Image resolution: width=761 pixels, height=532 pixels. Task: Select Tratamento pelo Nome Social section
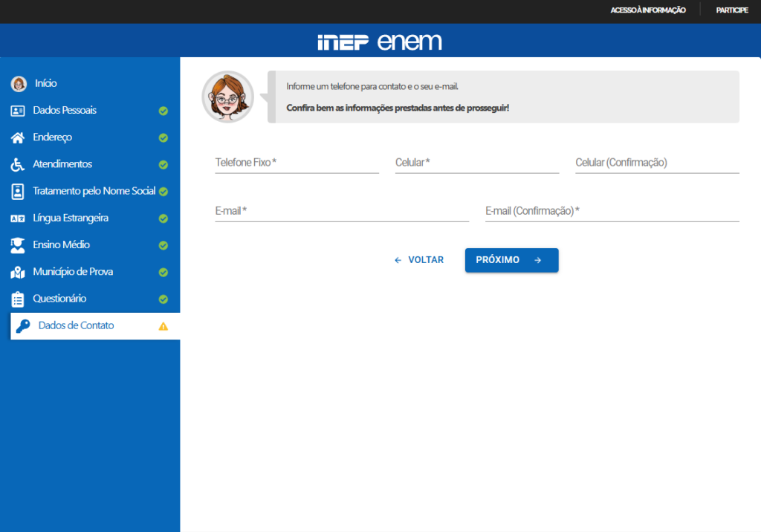pyautogui.click(x=94, y=191)
